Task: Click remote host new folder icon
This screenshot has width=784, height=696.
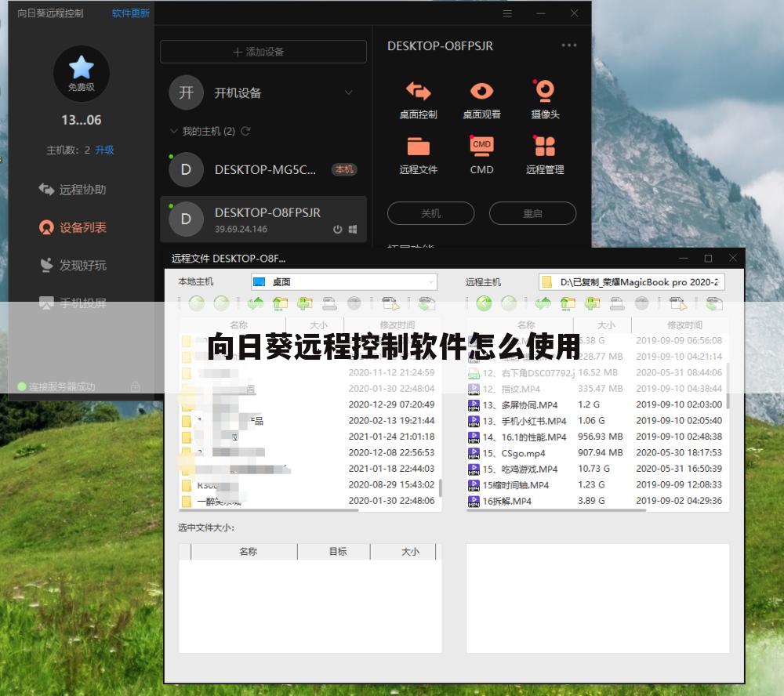Action: (592, 303)
